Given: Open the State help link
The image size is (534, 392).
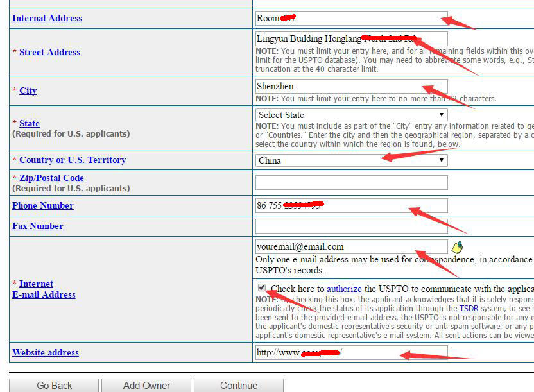Looking at the screenshot, I should pyautogui.click(x=30, y=123).
